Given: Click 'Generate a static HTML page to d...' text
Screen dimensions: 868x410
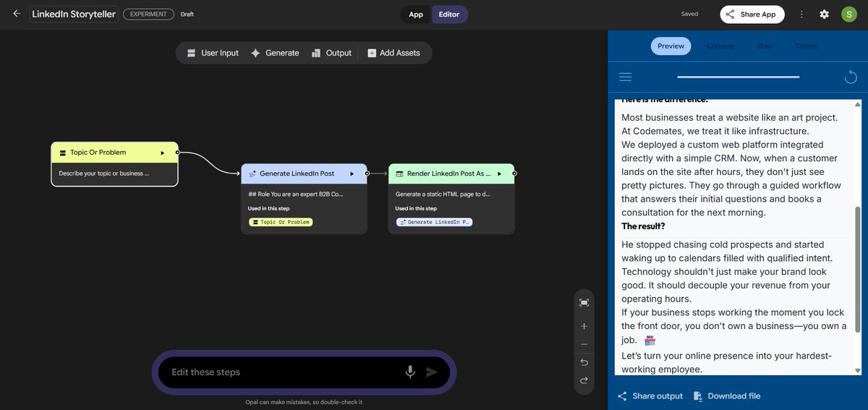Looking at the screenshot, I should tap(443, 195).
